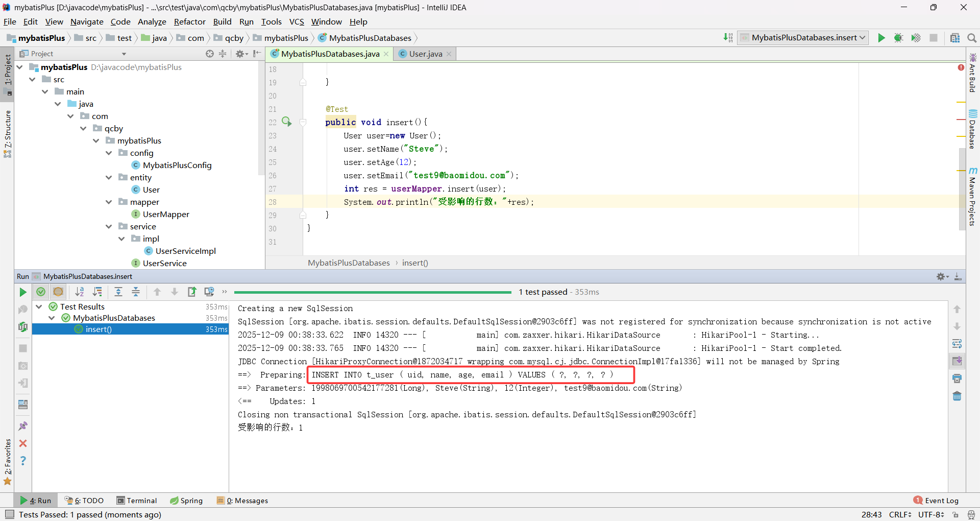Click the editor vertical scrollbar
The width and height of the screenshot is (980, 521).
point(962,190)
